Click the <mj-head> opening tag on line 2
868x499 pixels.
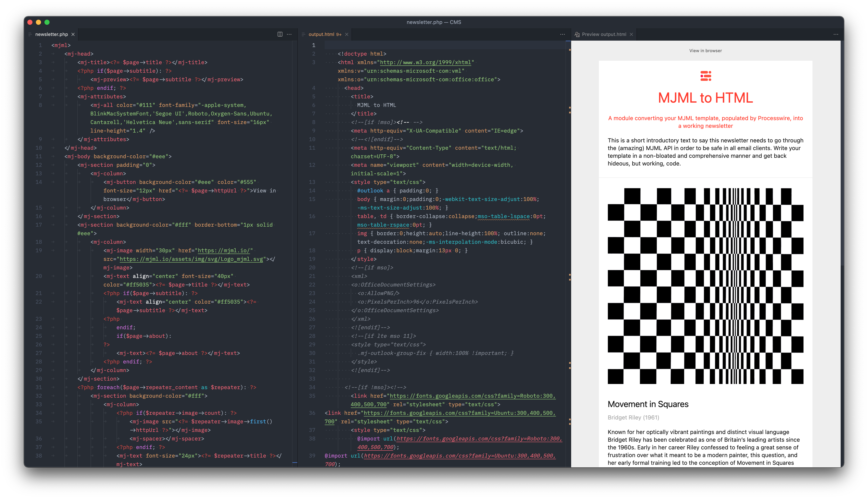tap(79, 54)
